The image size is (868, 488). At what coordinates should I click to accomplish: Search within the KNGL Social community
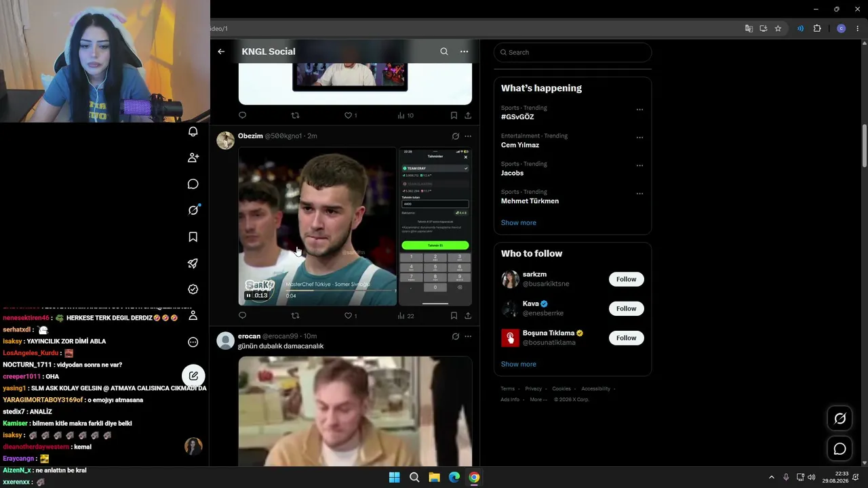point(444,52)
